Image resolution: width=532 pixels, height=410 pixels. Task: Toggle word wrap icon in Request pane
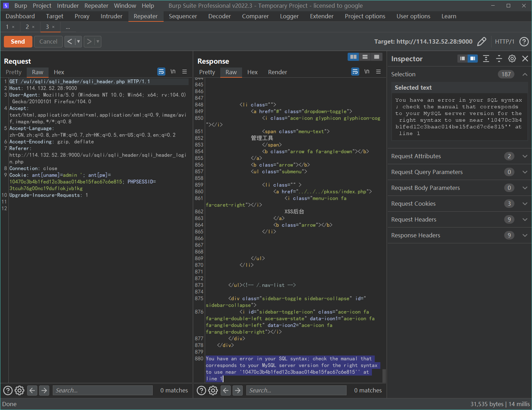[161, 72]
